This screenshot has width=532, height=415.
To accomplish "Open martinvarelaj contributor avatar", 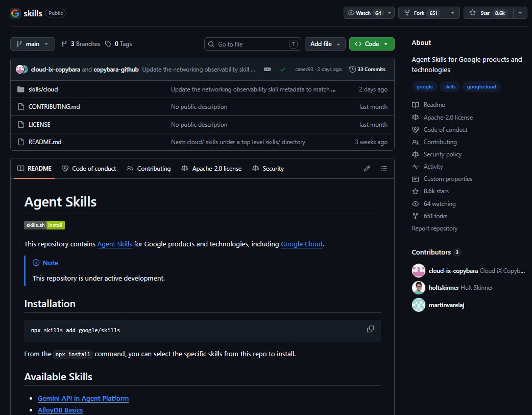I will pyautogui.click(x=418, y=305).
